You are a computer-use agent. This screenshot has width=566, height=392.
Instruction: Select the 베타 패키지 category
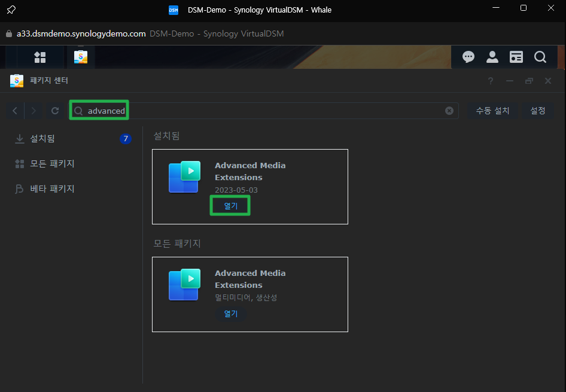pos(52,189)
